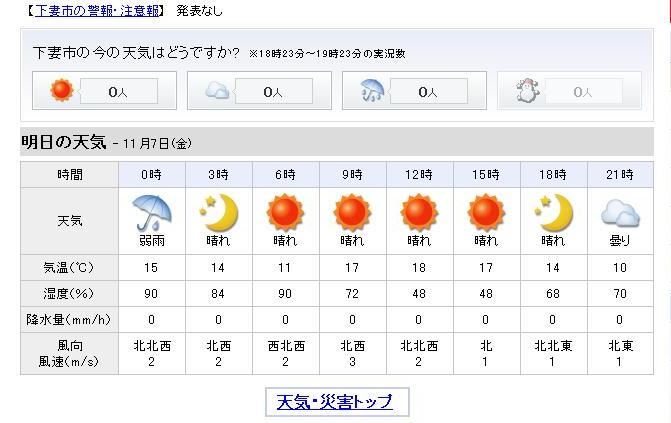
Task: Click the 21時 cloudy forecast icon
Action: pos(620,212)
